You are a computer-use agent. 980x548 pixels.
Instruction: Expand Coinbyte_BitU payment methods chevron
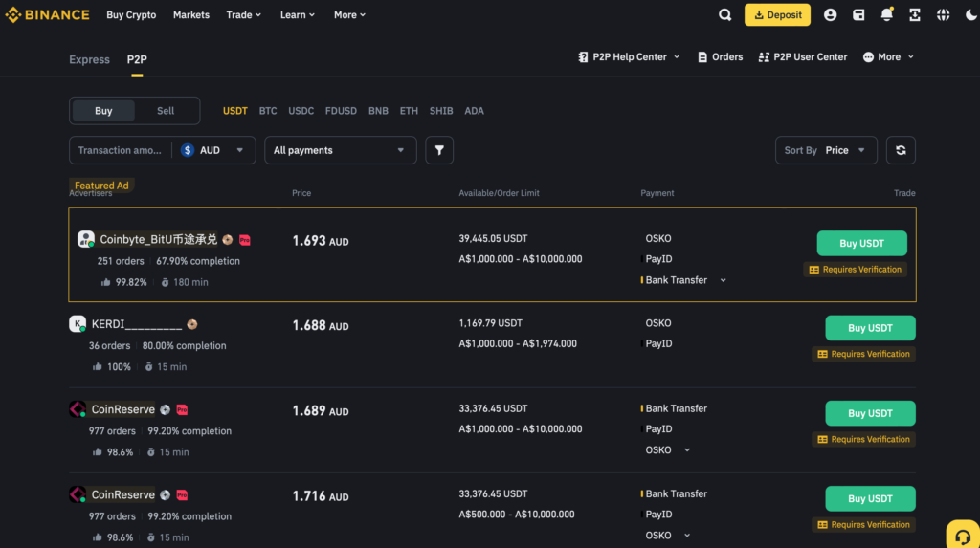724,280
